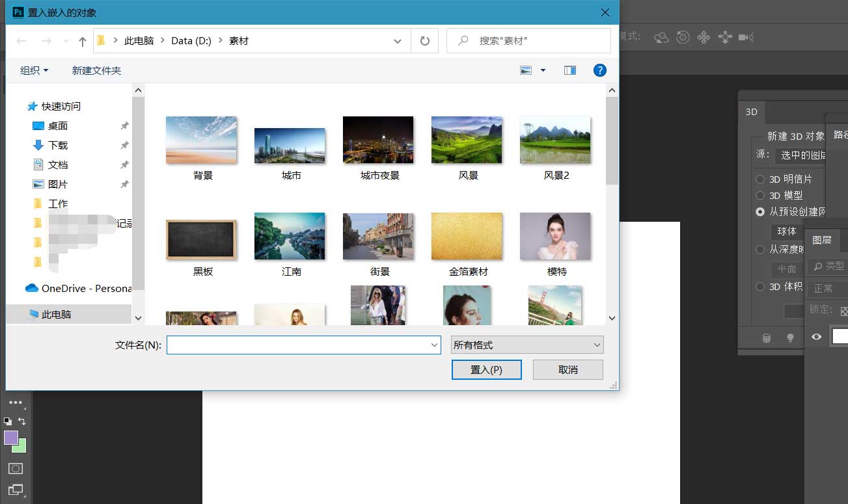Click the 搜索"素材" search box
This screenshot has width=848, height=504.
[x=528, y=40]
